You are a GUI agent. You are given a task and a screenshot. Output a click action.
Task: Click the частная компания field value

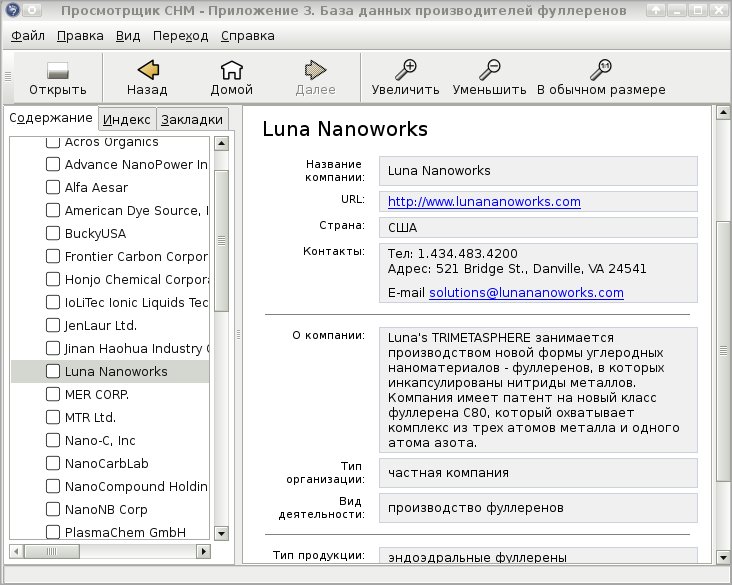(448, 473)
